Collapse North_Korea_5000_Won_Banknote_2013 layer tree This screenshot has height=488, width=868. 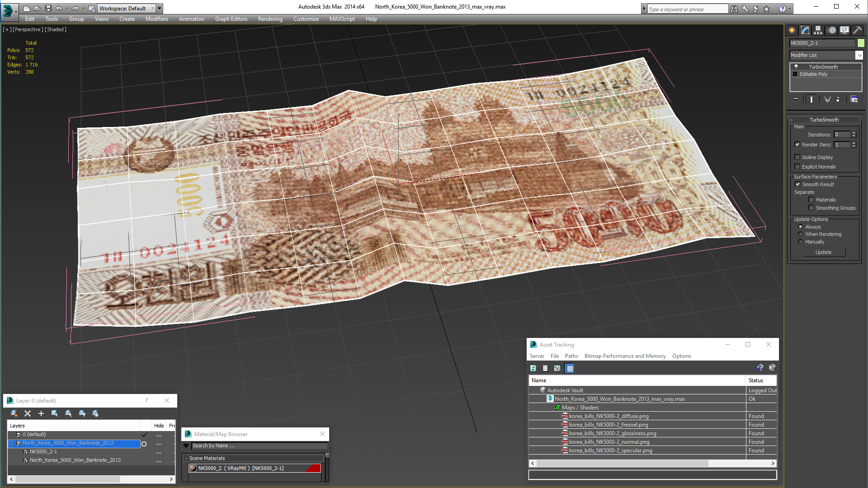point(12,443)
